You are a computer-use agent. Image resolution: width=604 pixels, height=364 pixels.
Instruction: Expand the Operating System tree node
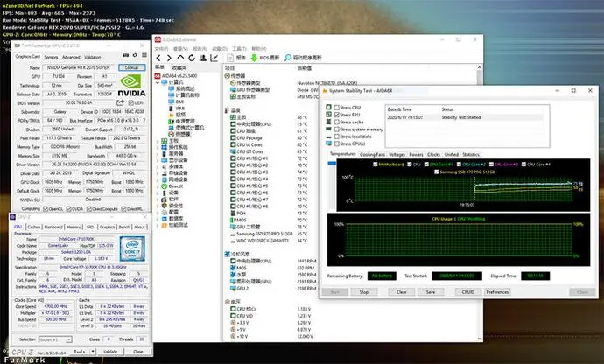(x=158, y=147)
